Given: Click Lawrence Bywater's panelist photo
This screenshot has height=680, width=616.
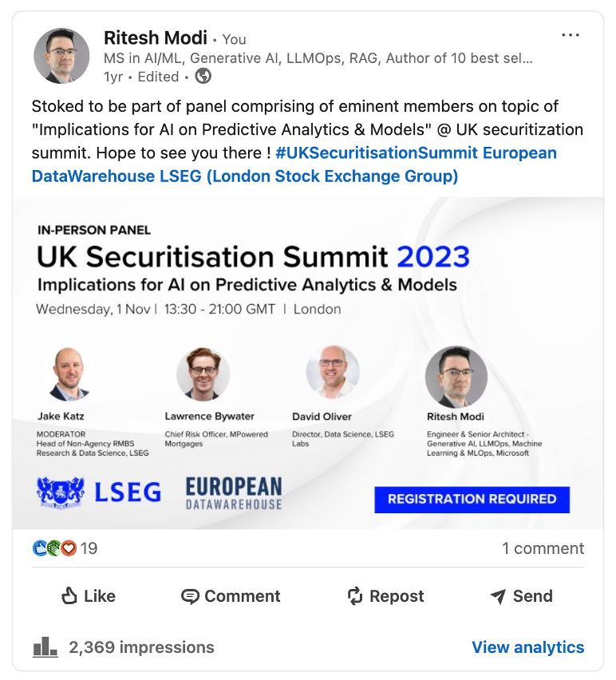Looking at the screenshot, I should [203, 374].
